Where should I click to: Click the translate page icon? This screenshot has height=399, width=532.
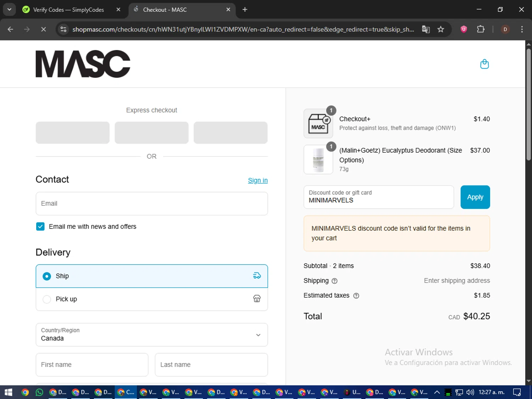click(426, 29)
